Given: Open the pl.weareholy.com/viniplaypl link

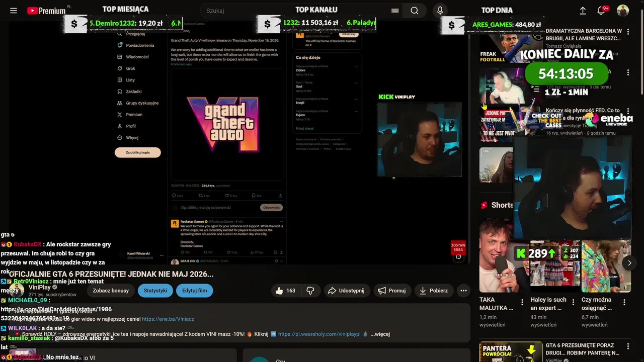Looking at the screenshot, I should pos(319,334).
